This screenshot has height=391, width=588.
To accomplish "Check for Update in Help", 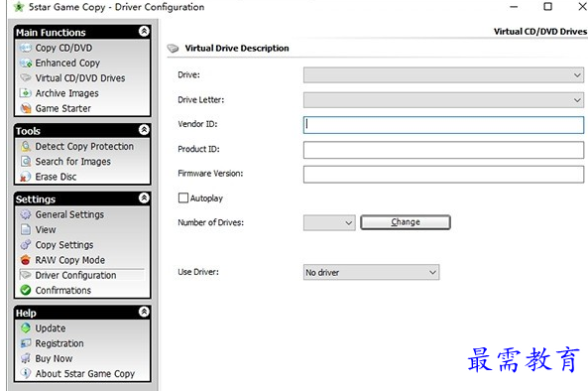I will point(51,327).
